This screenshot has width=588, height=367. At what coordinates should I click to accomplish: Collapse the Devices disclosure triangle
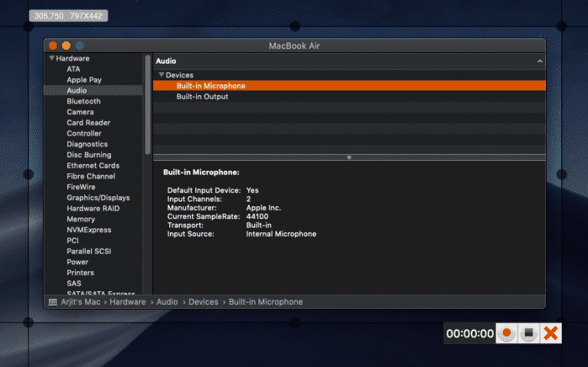pos(162,74)
